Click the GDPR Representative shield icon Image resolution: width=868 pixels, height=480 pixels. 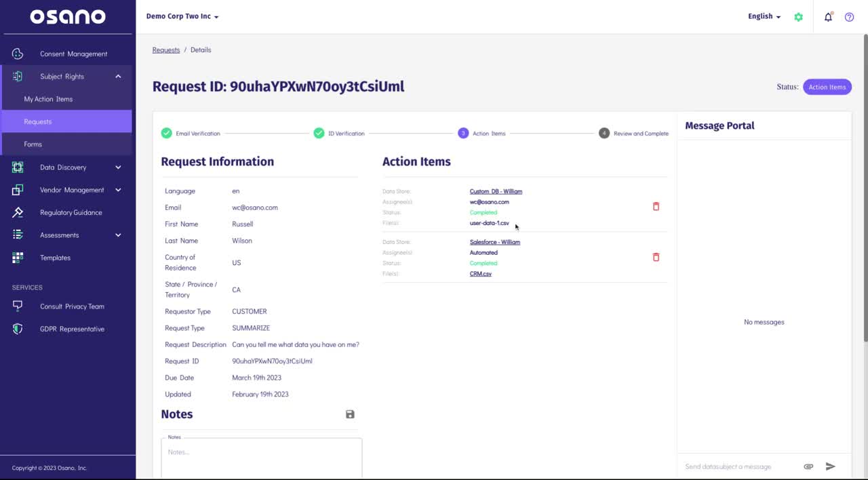pos(18,329)
